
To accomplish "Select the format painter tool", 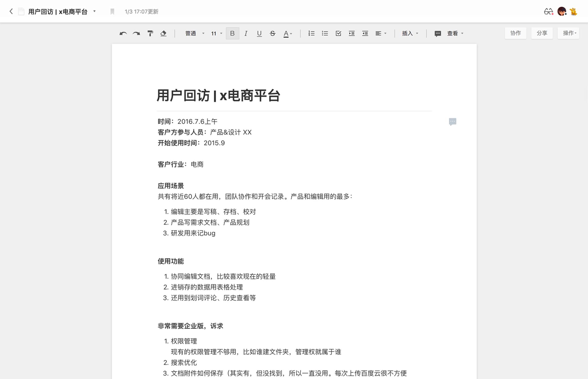I will click(x=150, y=33).
